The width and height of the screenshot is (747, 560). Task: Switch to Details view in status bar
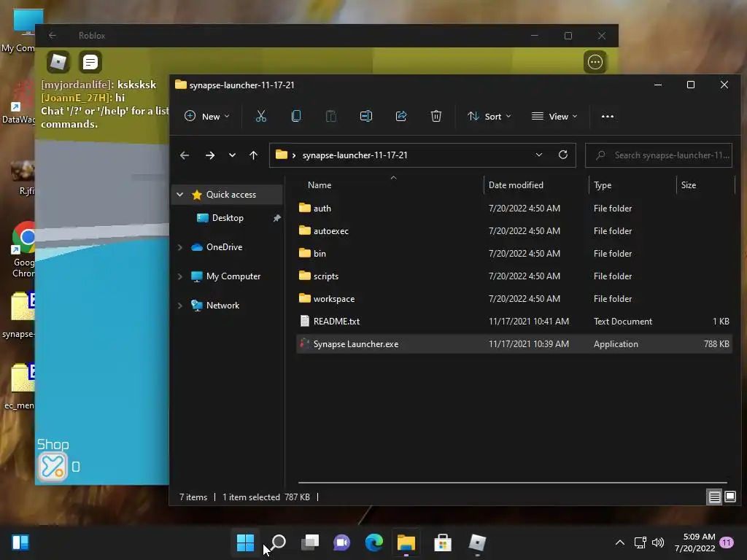(x=715, y=497)
